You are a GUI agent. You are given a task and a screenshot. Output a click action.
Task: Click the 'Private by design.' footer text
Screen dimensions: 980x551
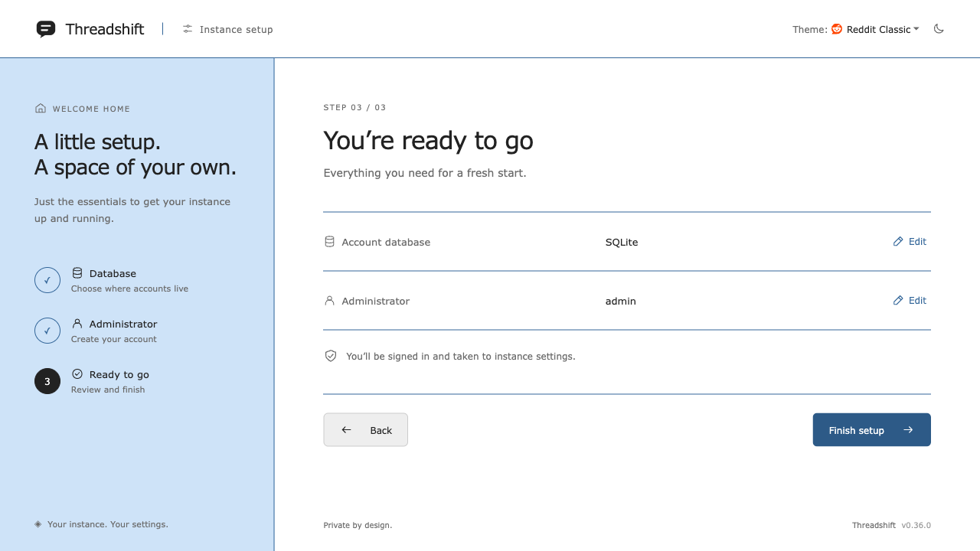358,525
